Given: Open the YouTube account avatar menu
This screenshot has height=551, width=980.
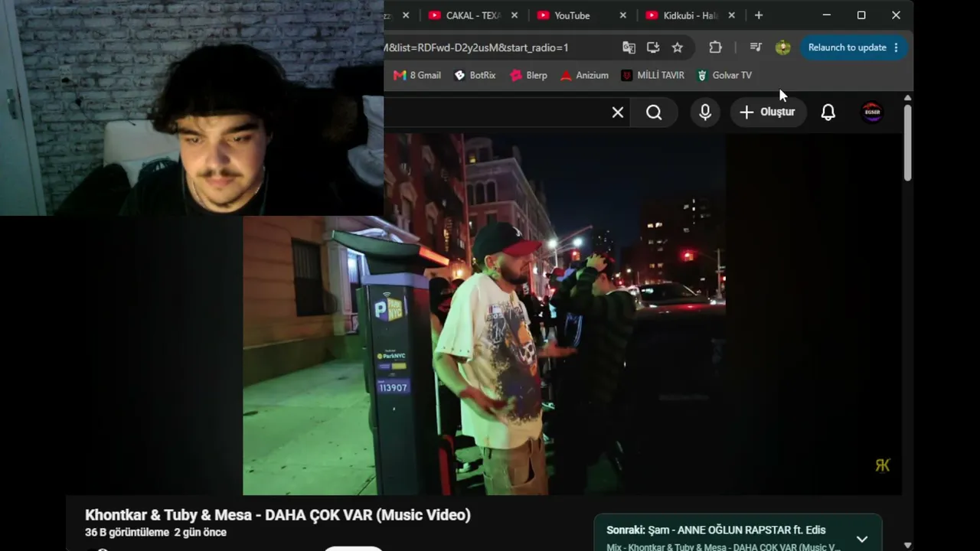Looking at the screenshot, I should click(872, 112).
